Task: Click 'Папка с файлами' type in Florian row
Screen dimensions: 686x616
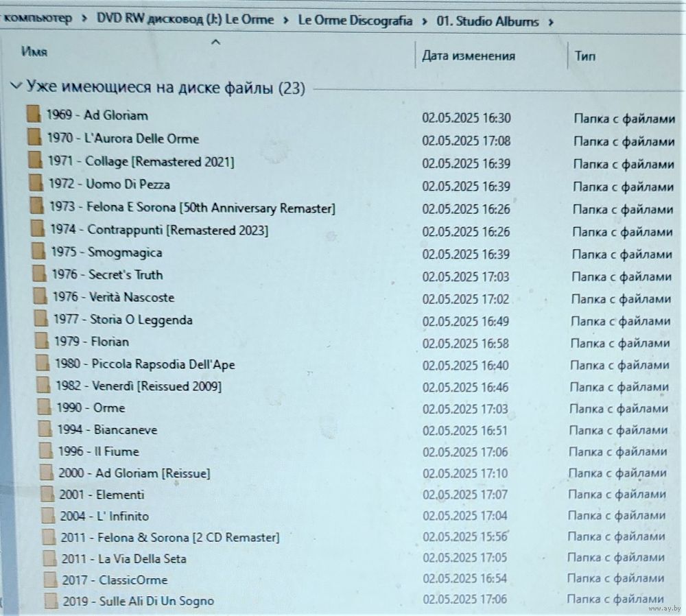Action: tap(620, 343)
